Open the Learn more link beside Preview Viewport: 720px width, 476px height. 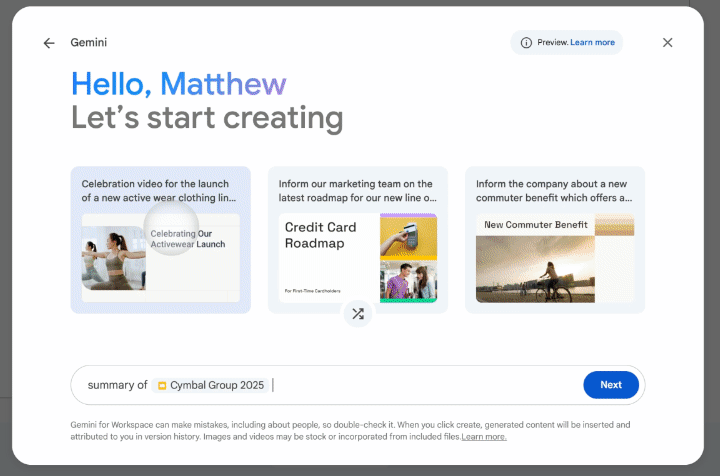pos(592,43)
